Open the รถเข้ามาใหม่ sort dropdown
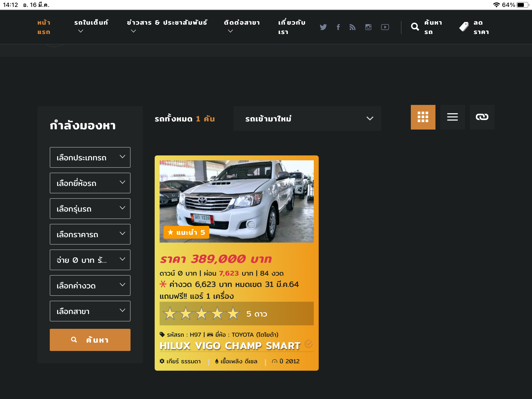Image resolution: width=532 pixels, height=399 pixels. (307, 118)
